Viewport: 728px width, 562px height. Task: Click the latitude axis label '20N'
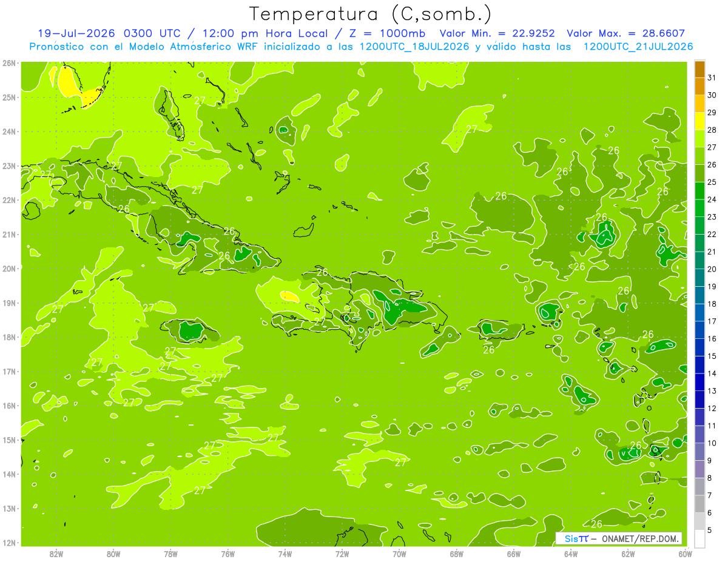tap(8, 269)
